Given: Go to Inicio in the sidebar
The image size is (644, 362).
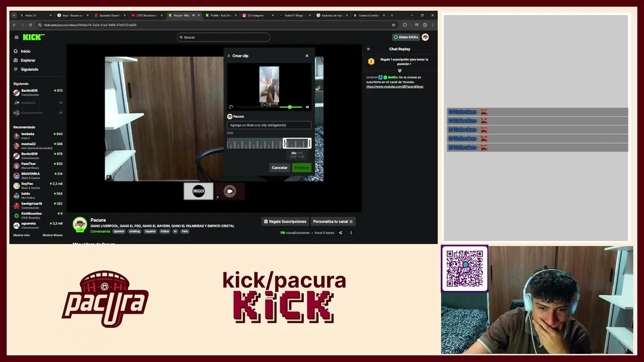Looking at the screenshot, I should click(22, 51).
